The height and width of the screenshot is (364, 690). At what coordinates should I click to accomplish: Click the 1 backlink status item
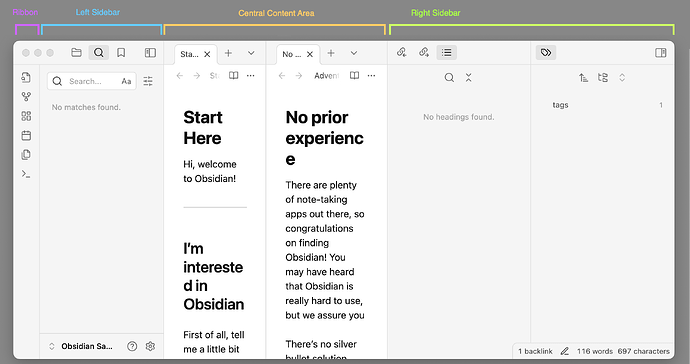pyautogui.click(x=535, y=351)
